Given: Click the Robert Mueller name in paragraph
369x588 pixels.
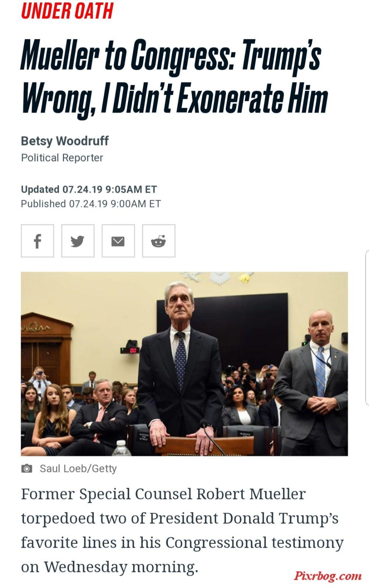Looking at the screenshot, I should coord(251,494).
